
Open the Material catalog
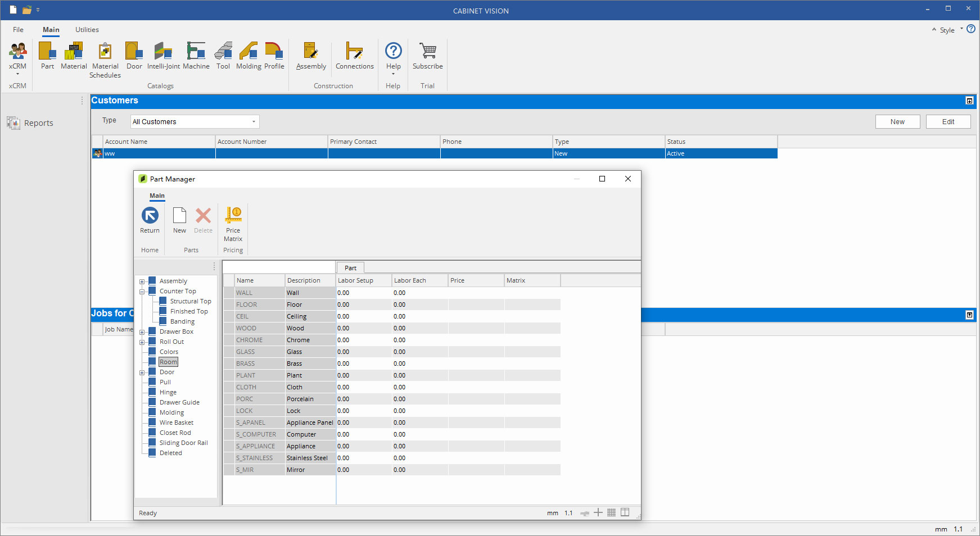pyautogui.click(x=74, y=55)
